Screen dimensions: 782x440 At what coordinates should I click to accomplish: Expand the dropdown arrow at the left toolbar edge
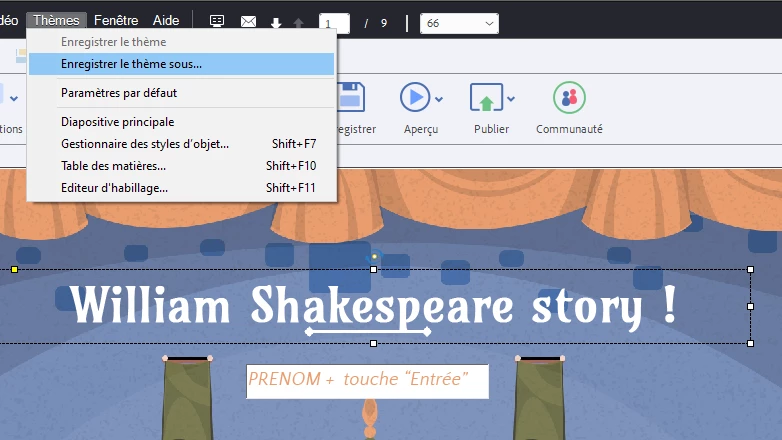click(x=14, y=99)
